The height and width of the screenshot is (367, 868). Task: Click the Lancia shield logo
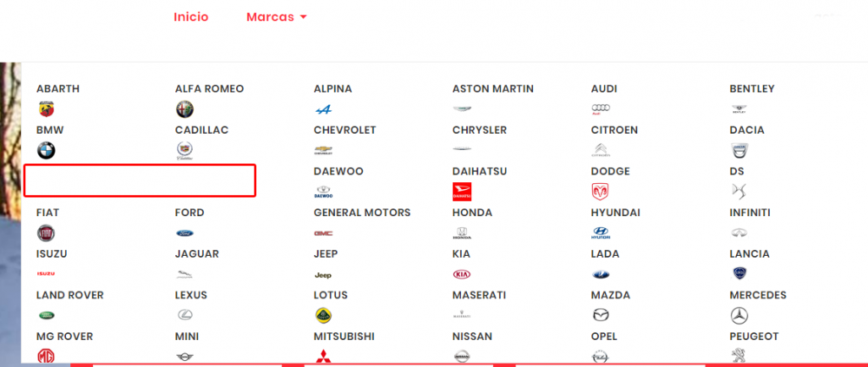pos(739,273)
